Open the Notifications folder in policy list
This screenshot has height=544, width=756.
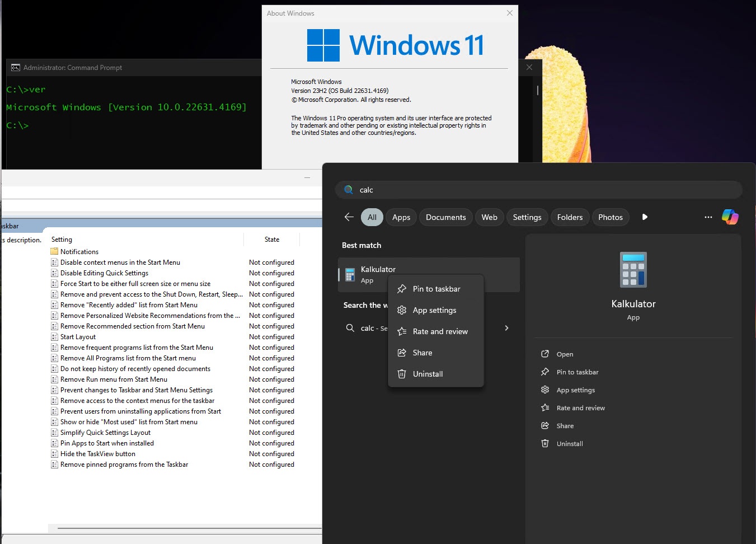coord(79,252)
